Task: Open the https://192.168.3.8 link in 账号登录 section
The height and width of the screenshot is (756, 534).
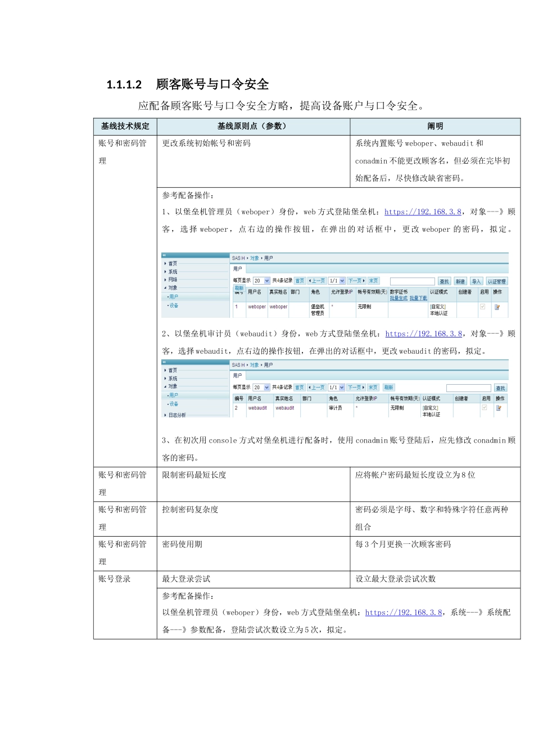Action: (404, 613)
